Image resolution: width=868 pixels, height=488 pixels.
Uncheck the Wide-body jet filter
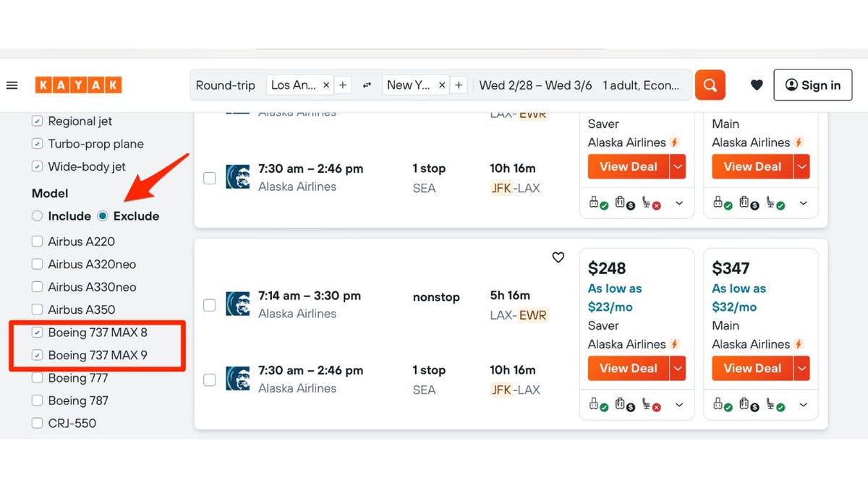click(37, 166)
